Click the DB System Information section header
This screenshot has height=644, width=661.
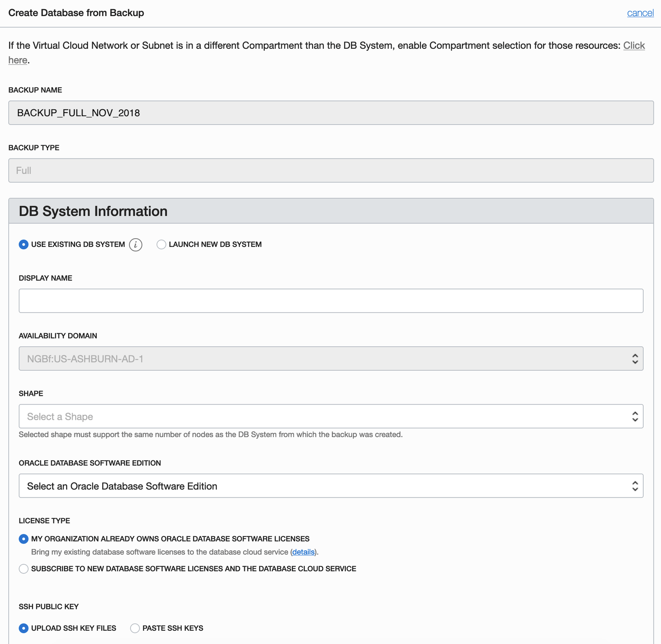pos(330,211)
